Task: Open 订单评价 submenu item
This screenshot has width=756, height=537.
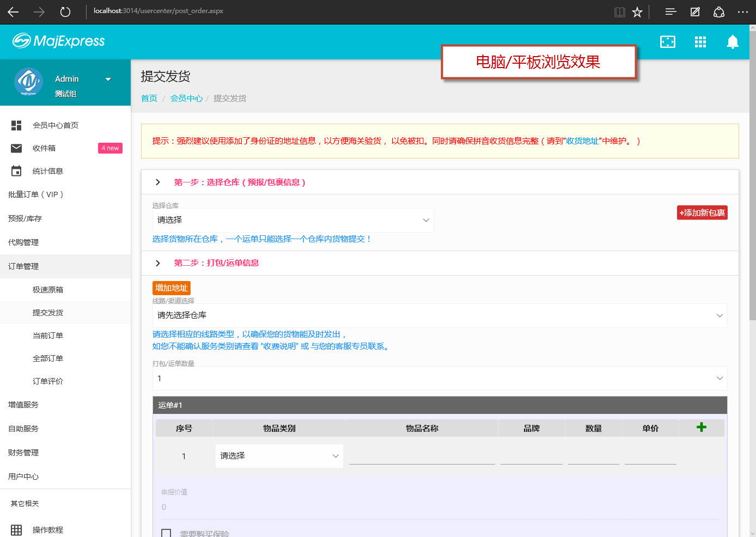Action: [65, 381]
